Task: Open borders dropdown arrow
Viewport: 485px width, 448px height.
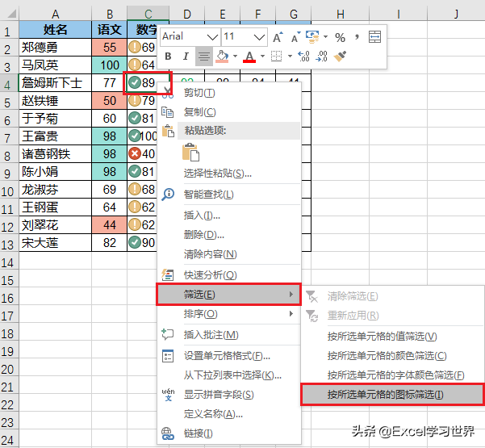Action: (x=290, y=57)
